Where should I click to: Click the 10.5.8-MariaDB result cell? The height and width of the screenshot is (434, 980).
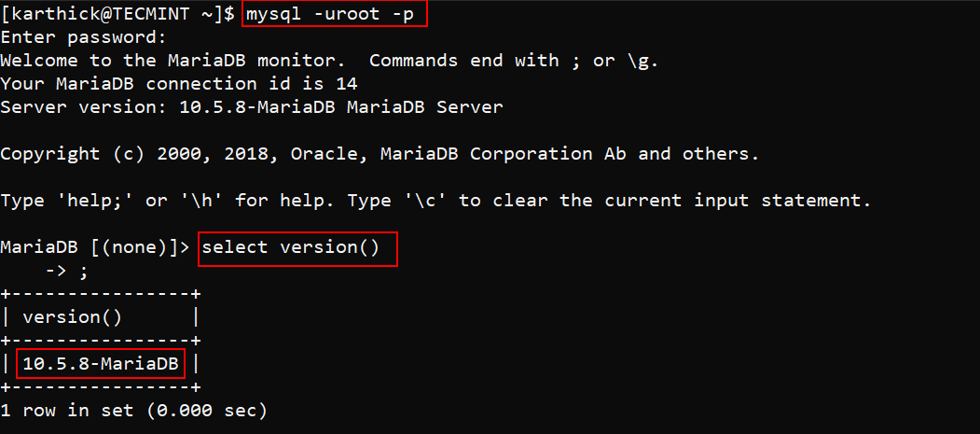pyautogui.click(x=101, y=364)
